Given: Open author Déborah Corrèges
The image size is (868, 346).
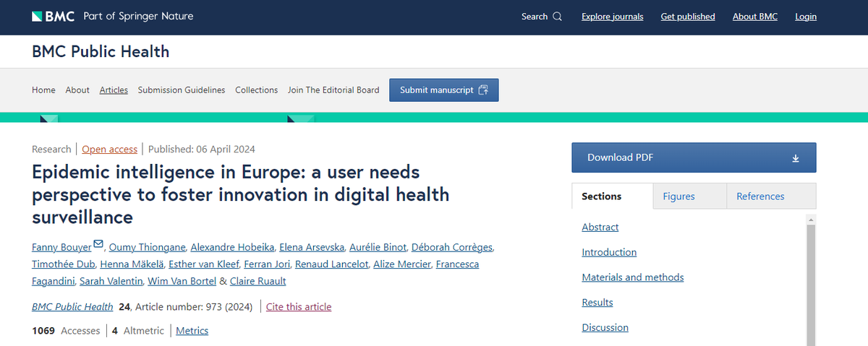Looking at the screenshot, I should [x=453, y=247].
